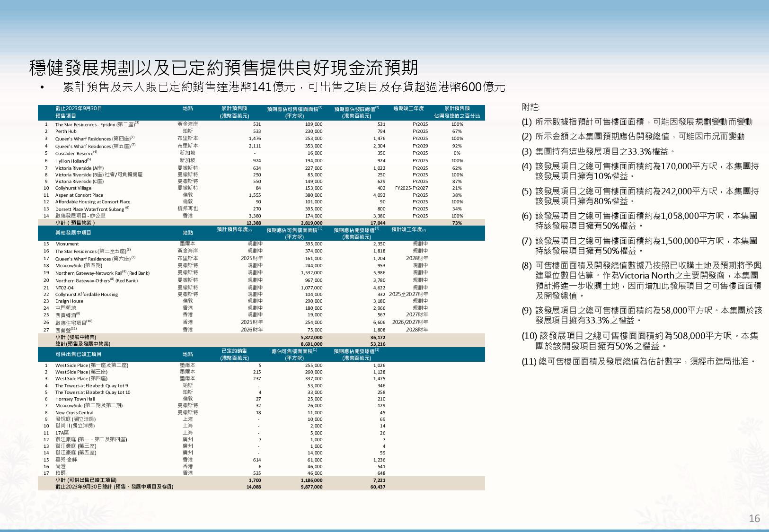Click the 小計 (發展中物業) subtotal label
The image size is (769, 532).
click(x=75, y=337)
